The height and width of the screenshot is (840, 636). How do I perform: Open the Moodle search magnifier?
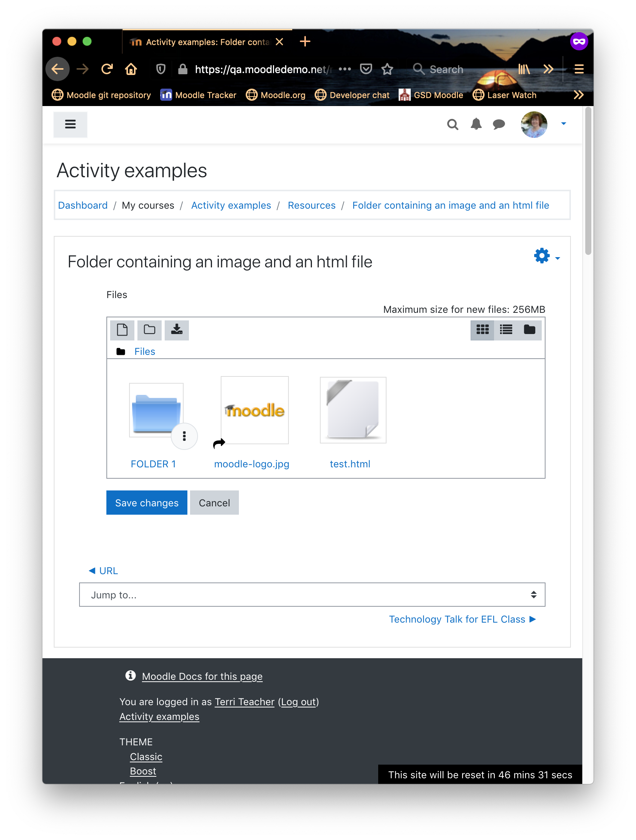[x=452, y=124]
